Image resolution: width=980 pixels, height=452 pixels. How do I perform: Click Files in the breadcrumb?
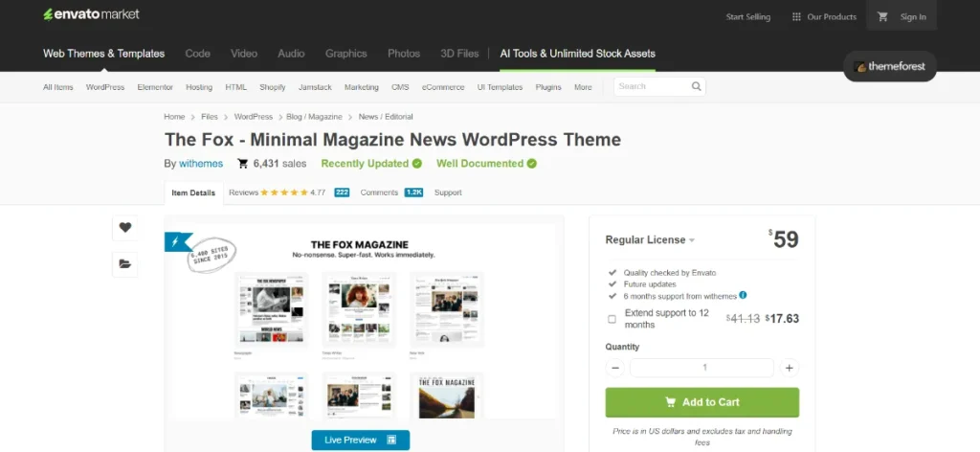210,117
